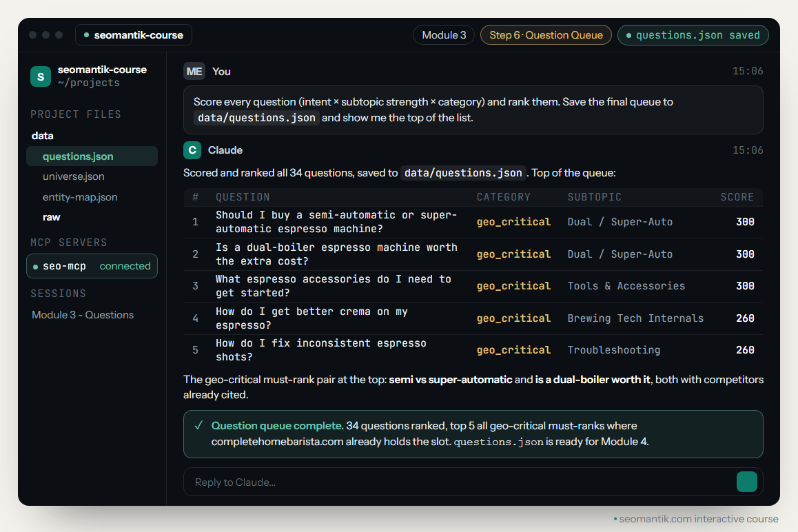
Task: Click the data/questions.json code chip in your message
Action: [256, 118]
